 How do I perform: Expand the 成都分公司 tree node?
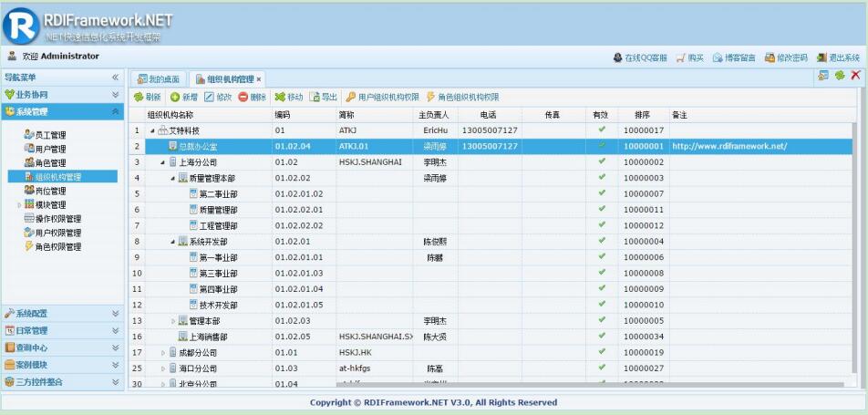click(x=163, y=352)
